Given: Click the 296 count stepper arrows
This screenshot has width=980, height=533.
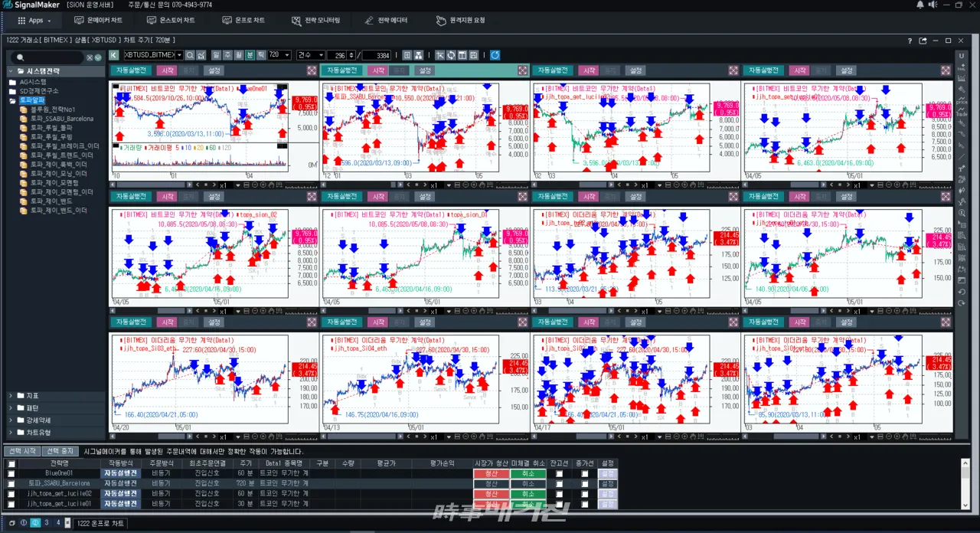Looking at the screenshot, I should click(x=351, y=55).
